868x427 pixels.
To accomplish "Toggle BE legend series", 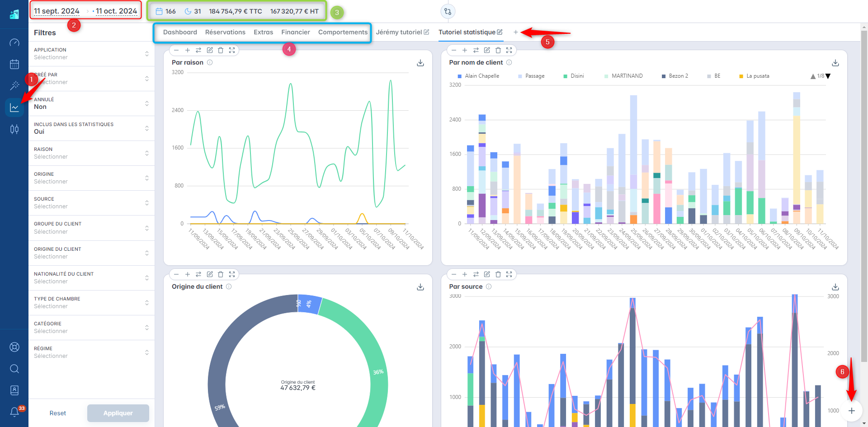I will point(714,76).
